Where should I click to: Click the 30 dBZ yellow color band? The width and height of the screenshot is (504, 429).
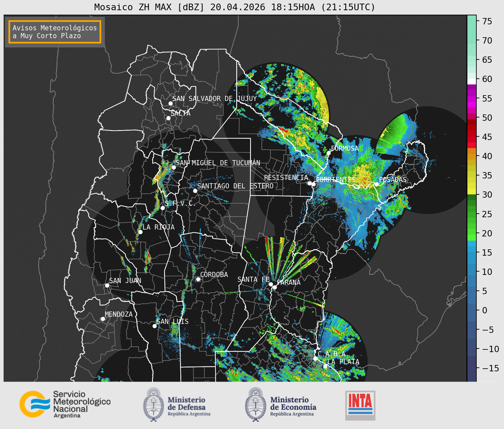472,191
